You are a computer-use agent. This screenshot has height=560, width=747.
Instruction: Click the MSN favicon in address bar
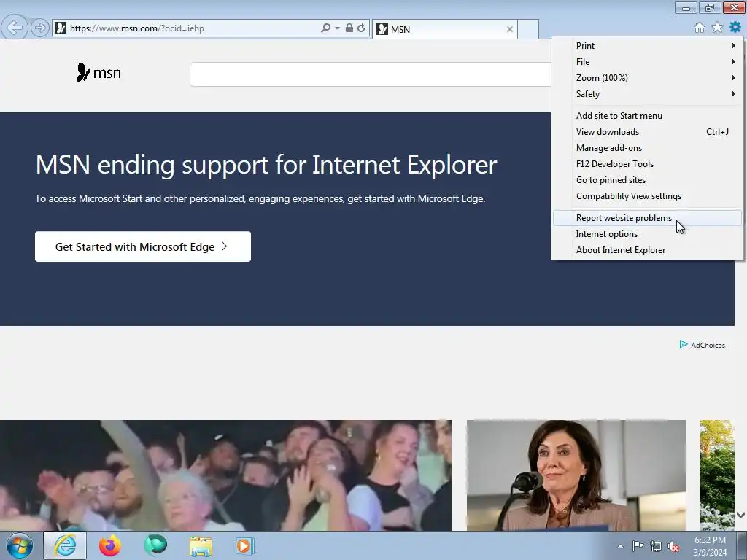(61, 28)
